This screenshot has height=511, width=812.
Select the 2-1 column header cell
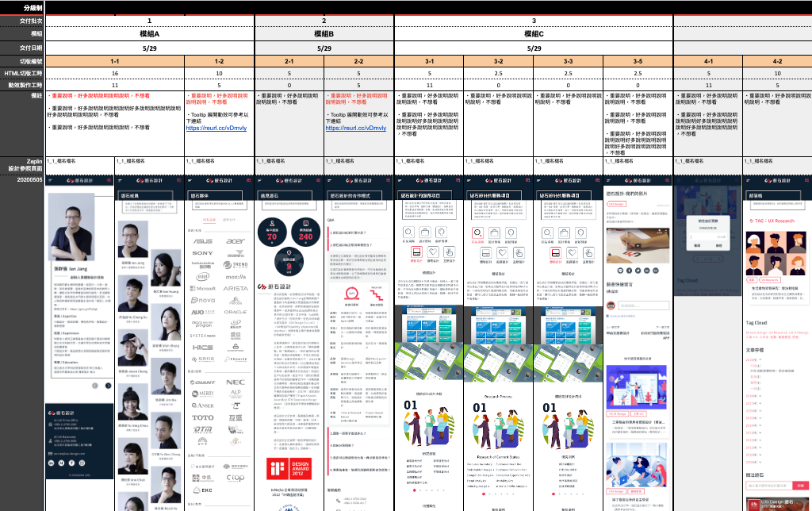point(289,61)
